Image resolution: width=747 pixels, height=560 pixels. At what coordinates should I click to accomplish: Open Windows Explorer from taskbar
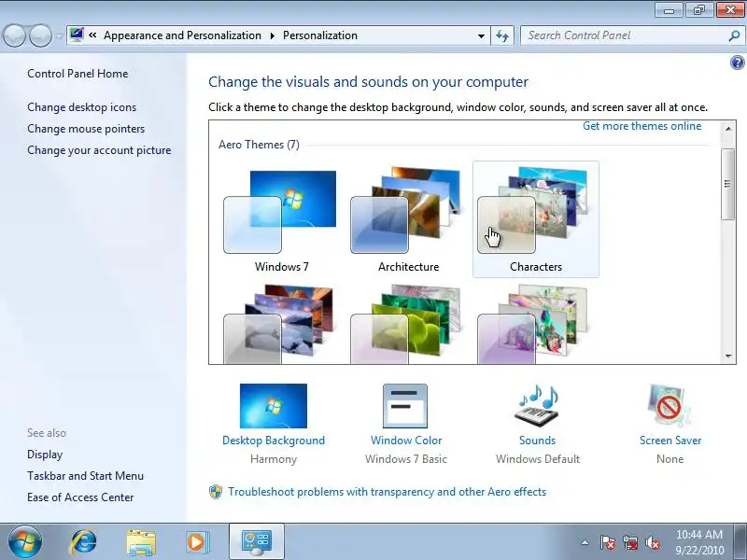coord(141,542)
